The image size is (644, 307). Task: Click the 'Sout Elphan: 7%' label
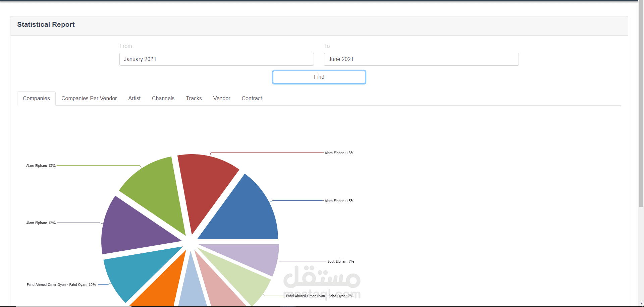pos(341,261)
